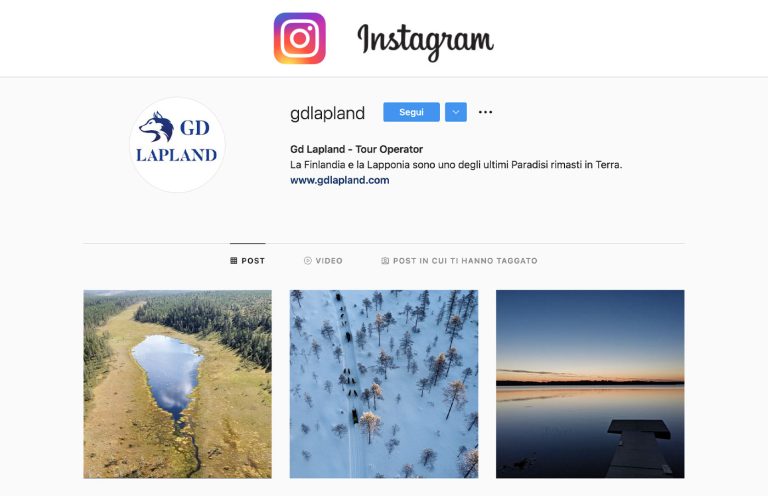This screenshot has height=496, width=768.
Task: Click the Instagram wordmark logo
Action: pyautogui.click(x=426, y=41)
